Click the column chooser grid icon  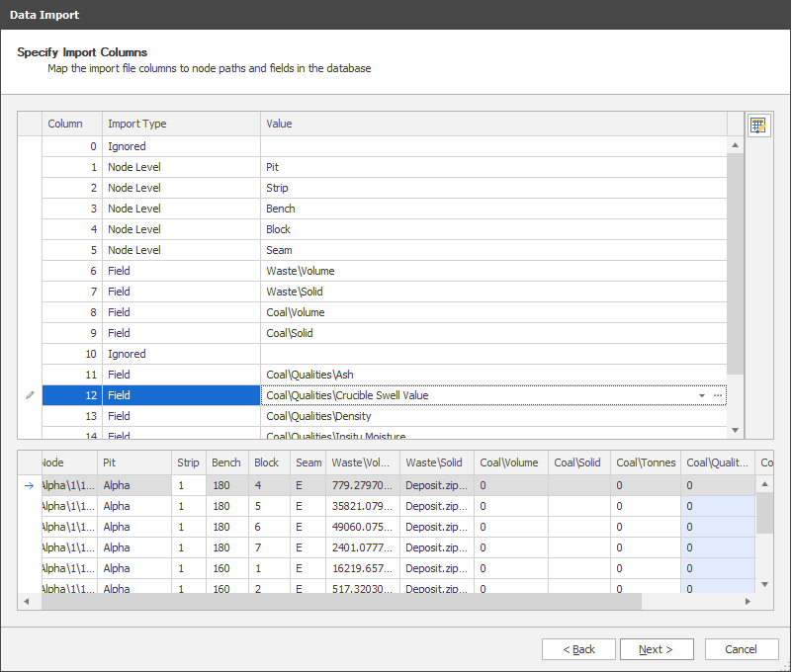(x=758, y=126)
